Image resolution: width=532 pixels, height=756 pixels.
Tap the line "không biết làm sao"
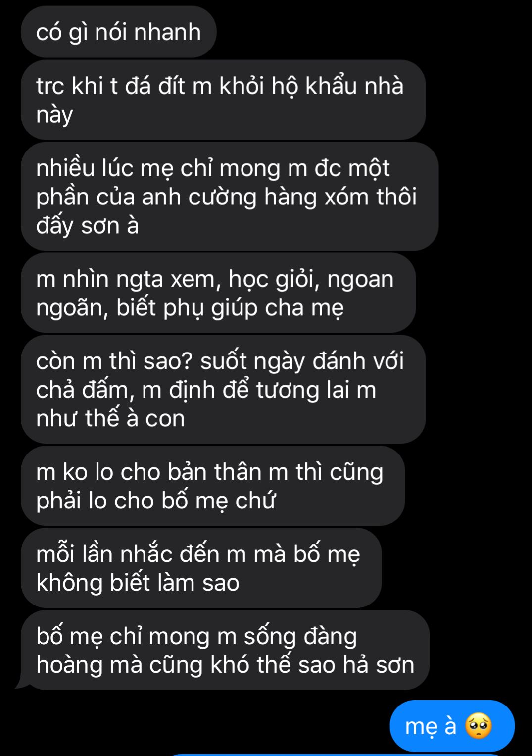(x=138, y=583)
